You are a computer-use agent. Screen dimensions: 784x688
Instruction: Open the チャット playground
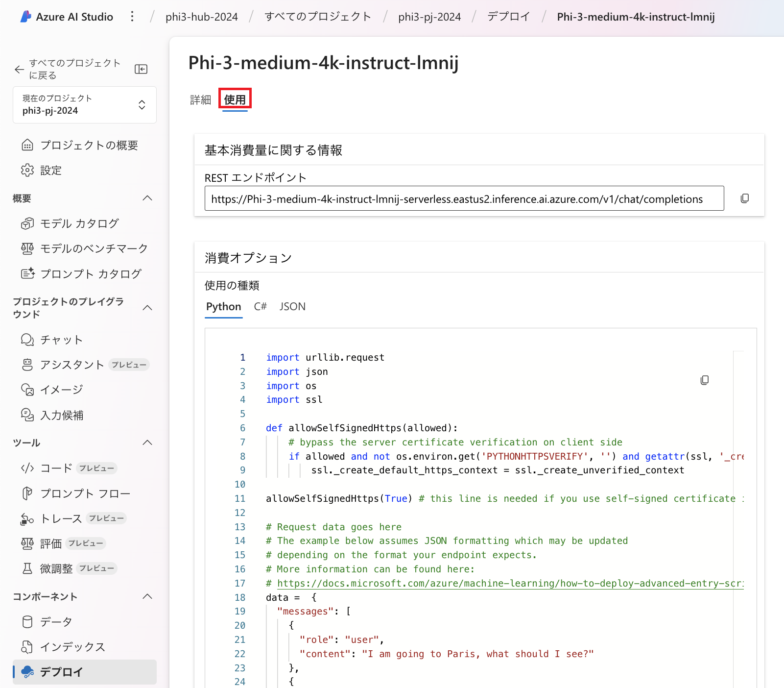tap(61, 340)
